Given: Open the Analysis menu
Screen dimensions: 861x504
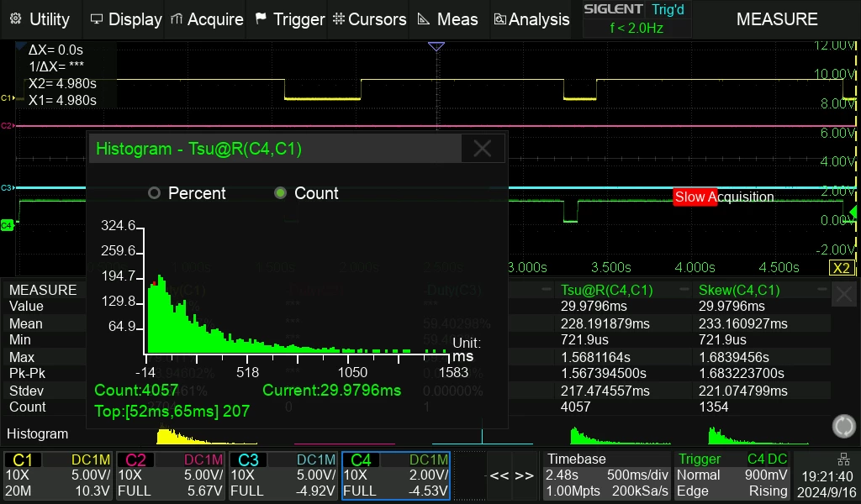Looking at the screenshot, I should pos(531,19).
